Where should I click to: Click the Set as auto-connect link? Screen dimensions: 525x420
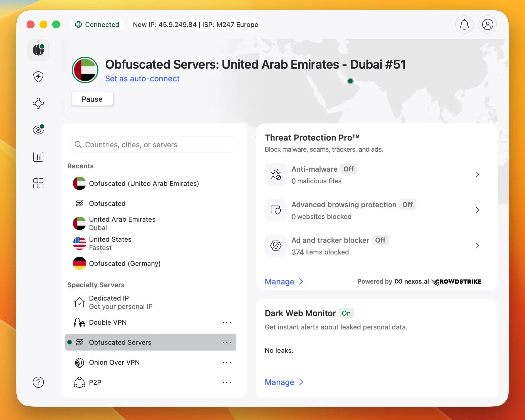(x=142, y=79)
